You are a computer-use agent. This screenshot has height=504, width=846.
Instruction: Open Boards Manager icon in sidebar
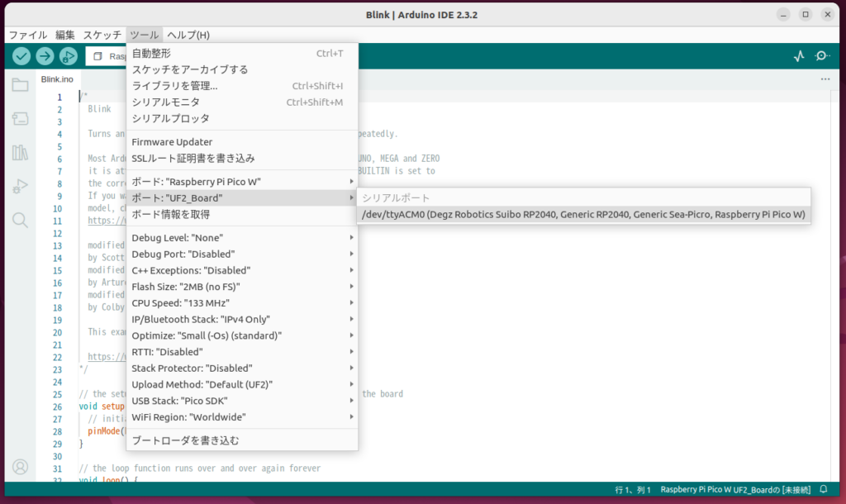point(20,119)
